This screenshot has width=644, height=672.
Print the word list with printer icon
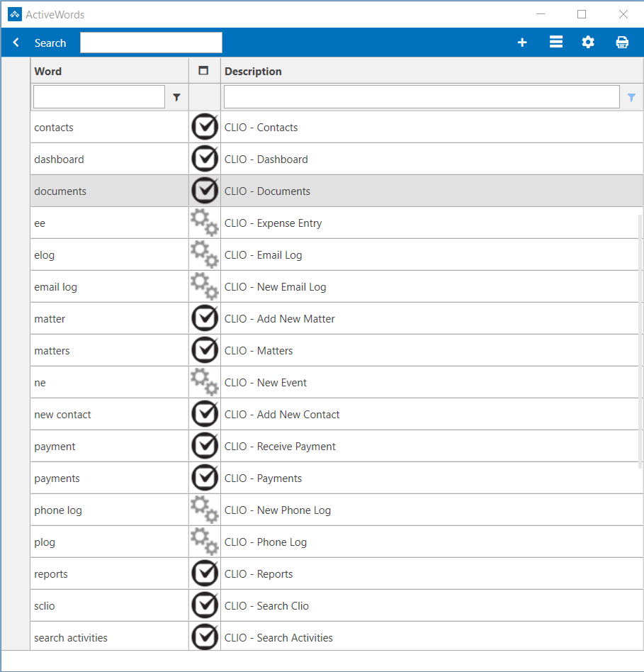pos(622,42)
